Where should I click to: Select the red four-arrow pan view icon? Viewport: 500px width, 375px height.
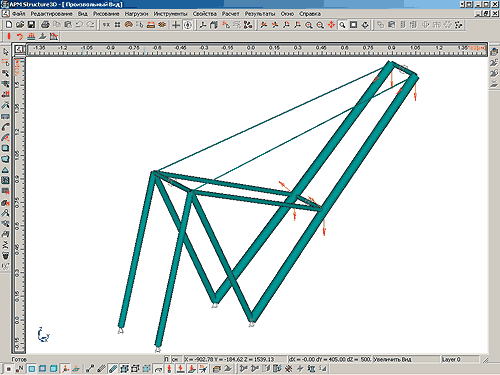[x=331, y=25]
